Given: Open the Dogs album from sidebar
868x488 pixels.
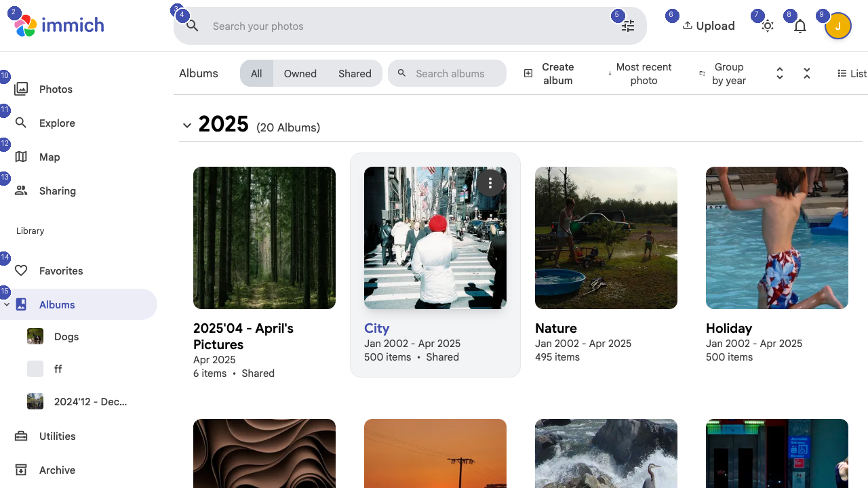Looking at the screenshot, I should click(66, 336).
